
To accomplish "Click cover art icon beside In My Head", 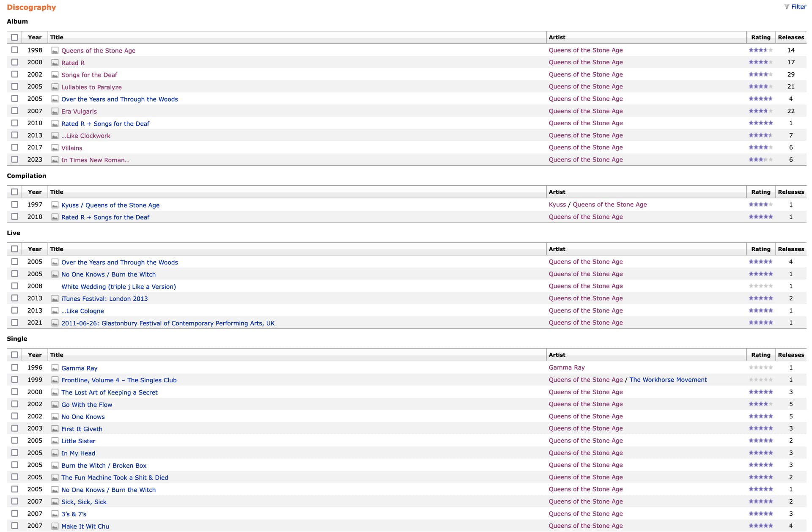I will pyautogui.click(x=55, y=453).
